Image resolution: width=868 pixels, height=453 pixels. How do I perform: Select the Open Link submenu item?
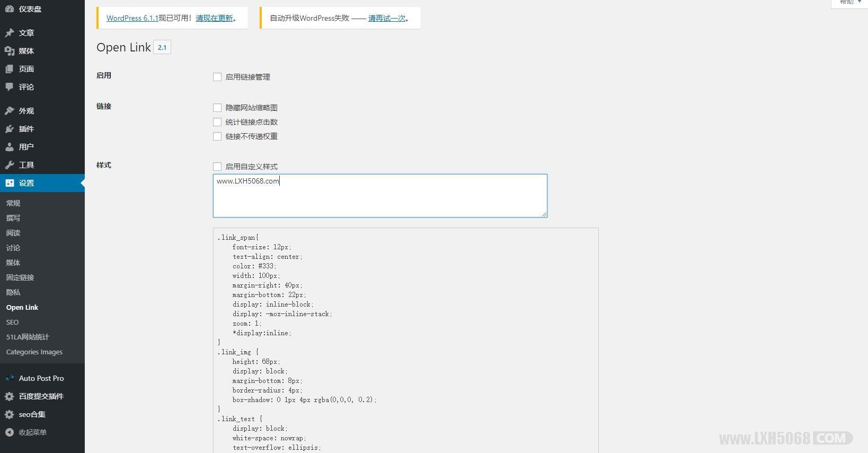(x=22, y=307)
